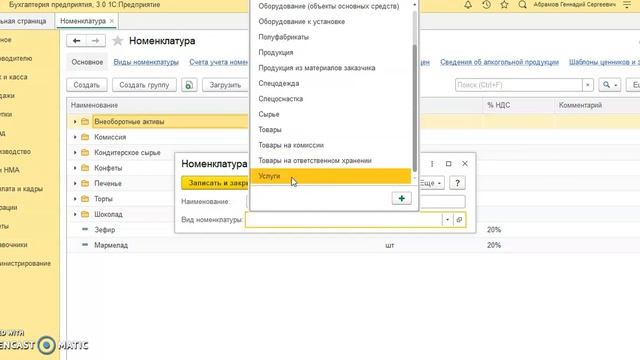Image resolution: width=640 pixels, height=360 pixels.
Task: Click into the Поиск (Ctrl+F) field
Action: click(519, 85)
